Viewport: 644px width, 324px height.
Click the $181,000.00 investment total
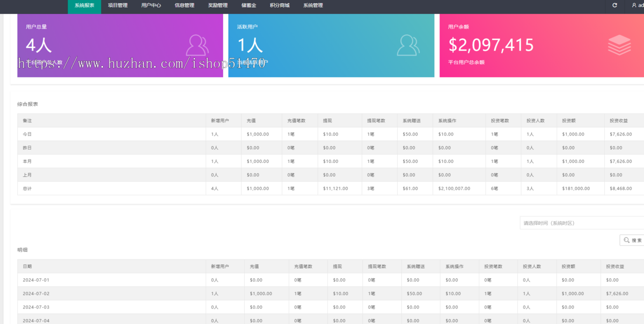[x=576, y=189]
